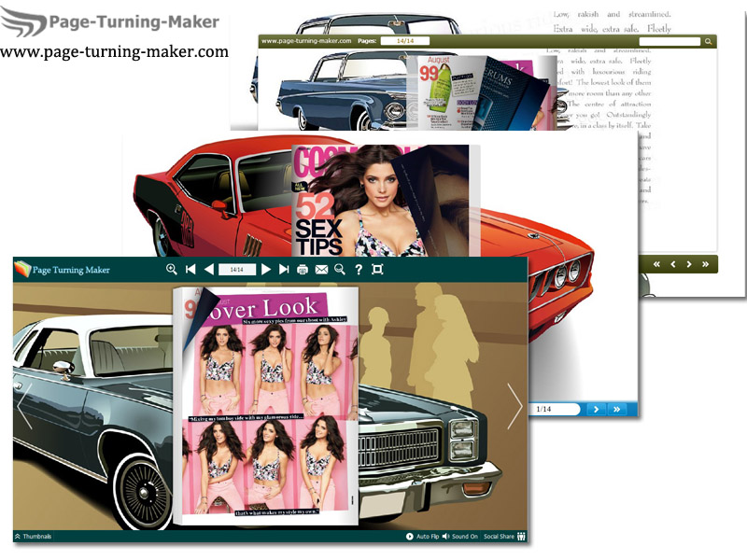The width and height of the screenshot is (747, 560).
Task: Go to previous page using teal toolbar arrow
Action: click(x=208, y=270)
